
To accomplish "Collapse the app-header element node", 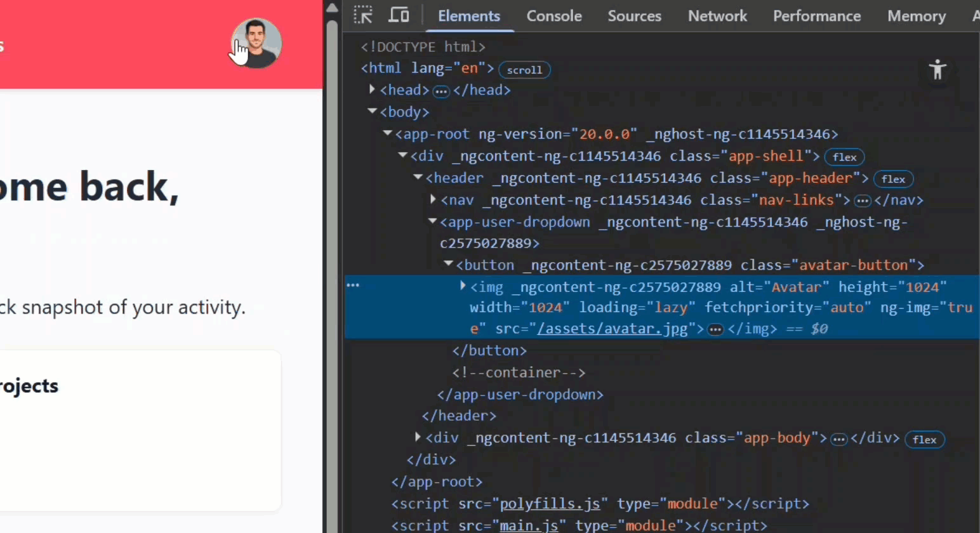I will [418, 178].
